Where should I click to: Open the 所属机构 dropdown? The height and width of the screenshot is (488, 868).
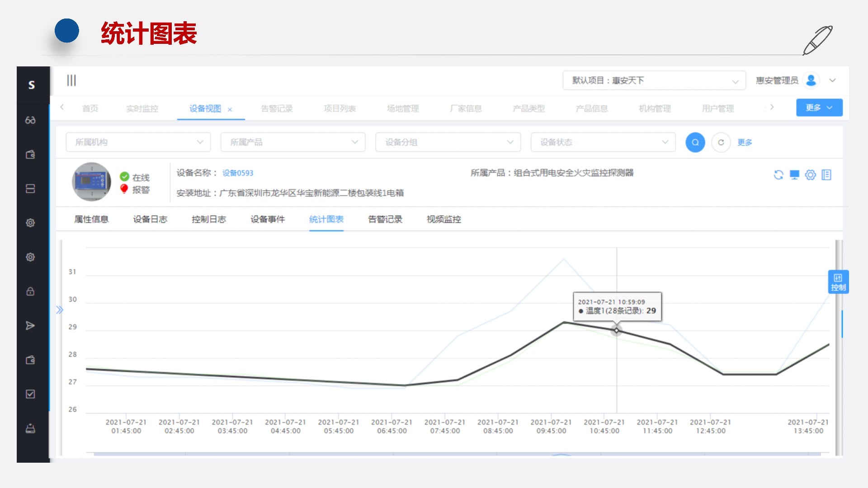click(x=138, y=142)
